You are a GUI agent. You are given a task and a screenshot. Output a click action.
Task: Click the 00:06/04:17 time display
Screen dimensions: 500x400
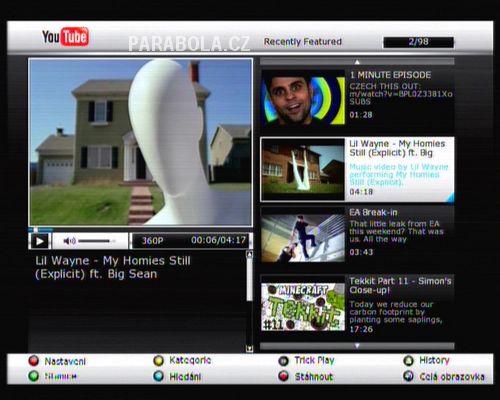(x=218, y=240)
